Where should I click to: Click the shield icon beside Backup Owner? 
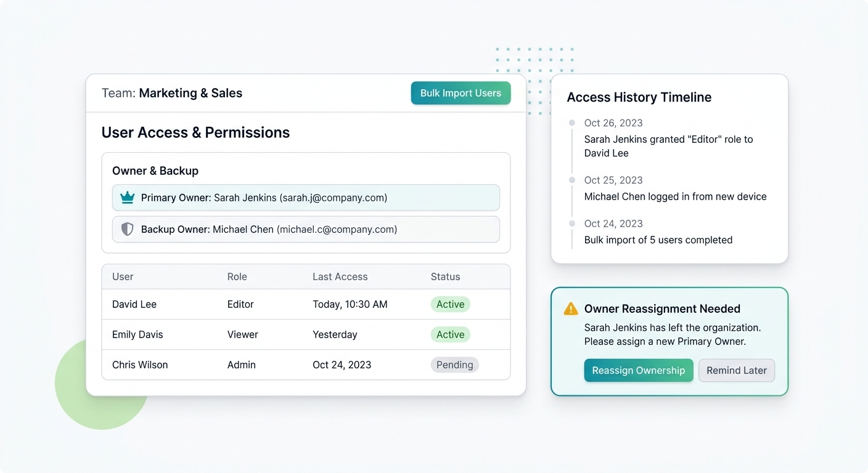[127, 229]
